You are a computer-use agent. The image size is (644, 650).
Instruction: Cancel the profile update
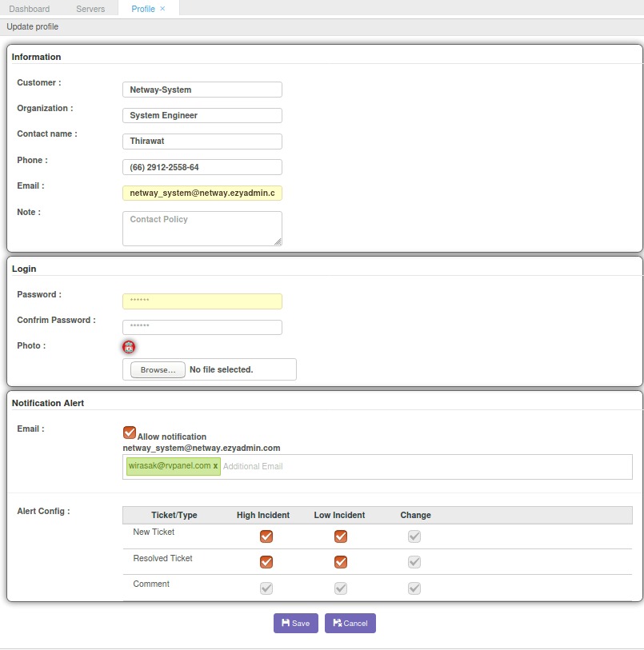coord(350,624)
